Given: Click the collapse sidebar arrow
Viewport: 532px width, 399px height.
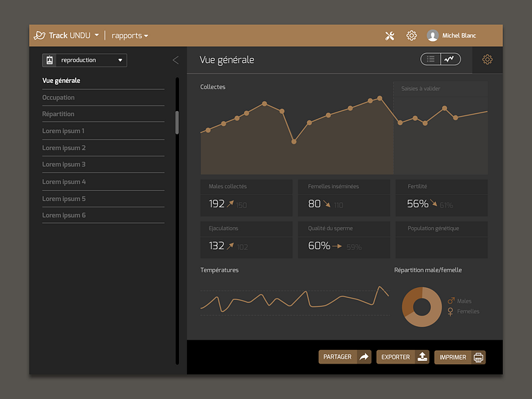Looking at the screenshot, I should point(175,60).
